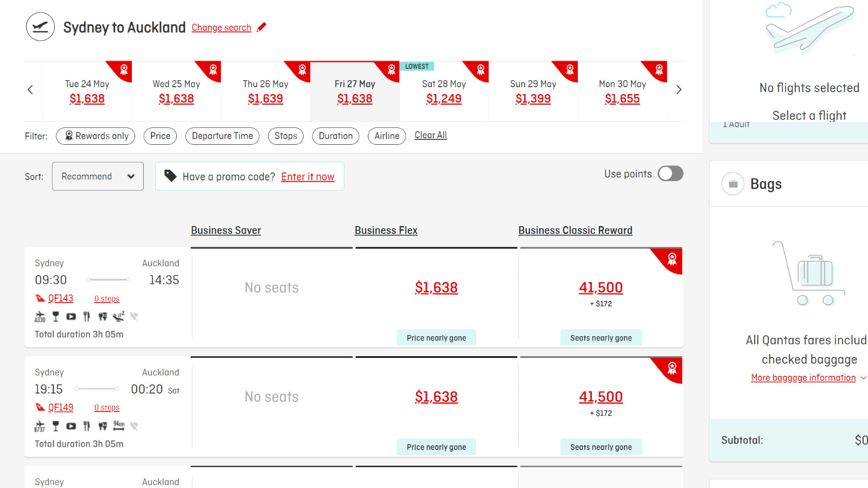The height and width of the screenshot is (488, 868).
Task: Expand More baggage information
Action: click(x=808, y=378)
